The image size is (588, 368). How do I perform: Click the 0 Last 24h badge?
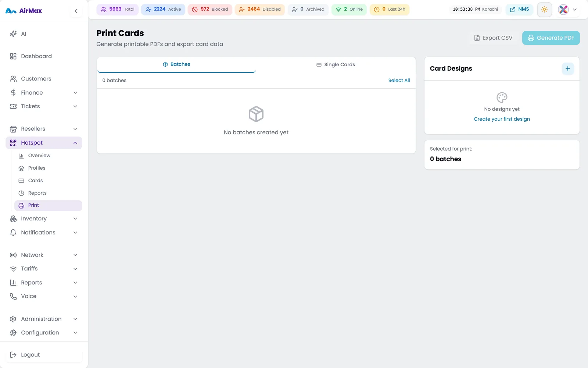pyautogui.click(x=390, y=10)
